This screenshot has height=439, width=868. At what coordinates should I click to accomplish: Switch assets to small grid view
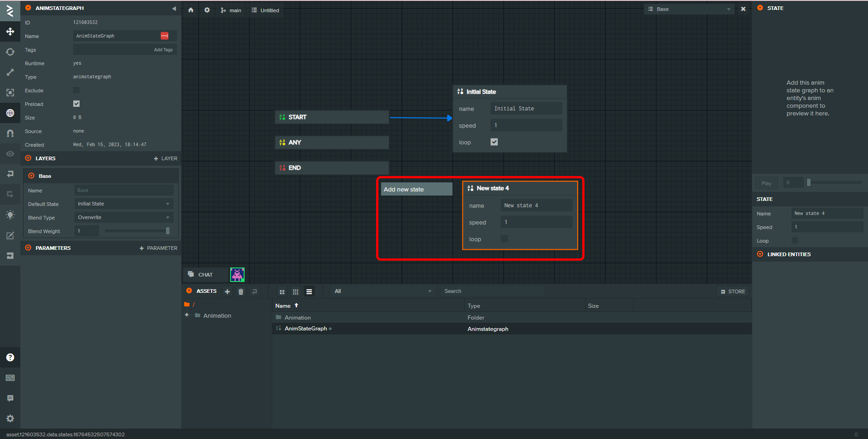296,292
